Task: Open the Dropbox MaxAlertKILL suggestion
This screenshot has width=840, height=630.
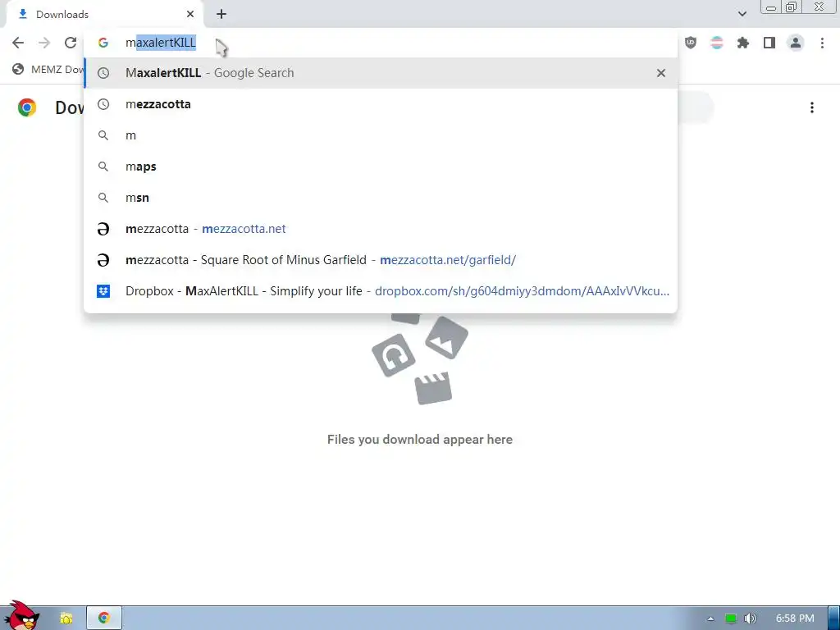Action: pyautogui.click(x=381, y=291)
